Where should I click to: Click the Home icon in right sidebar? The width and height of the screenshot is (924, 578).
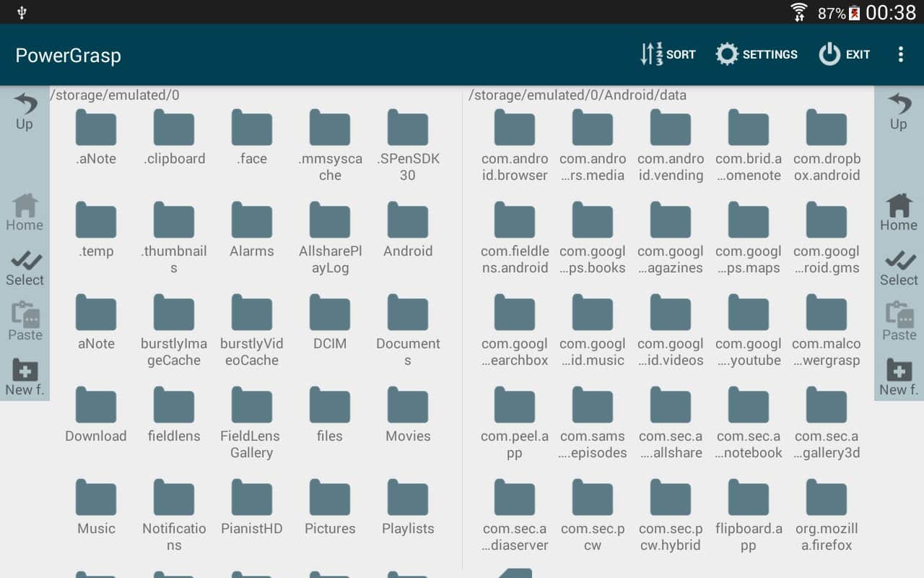(899, 212)
